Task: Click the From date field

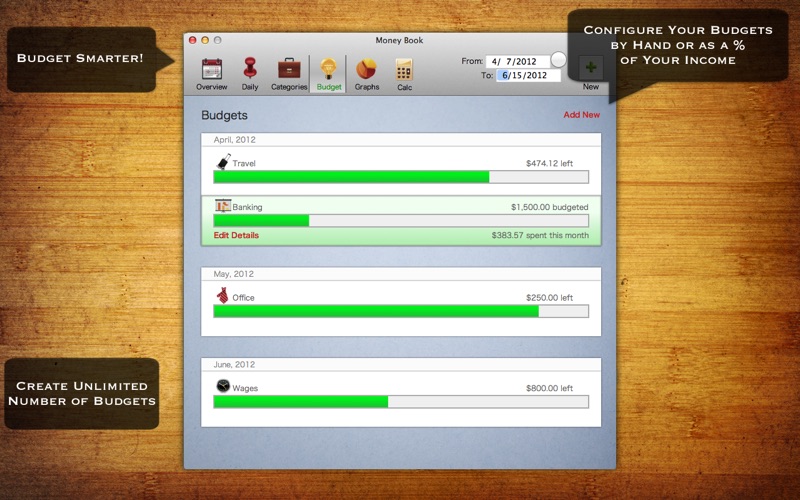Action: pos(518,61)
